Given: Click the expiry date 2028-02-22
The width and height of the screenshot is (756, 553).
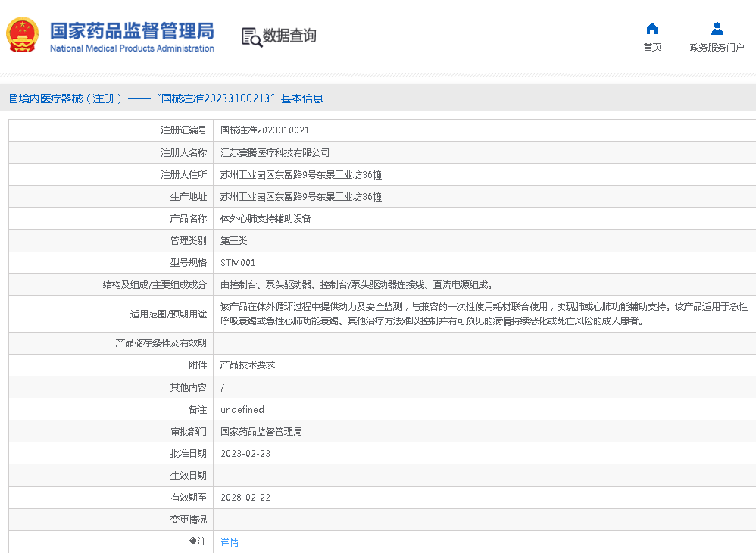Looking at the screenshot, I should (245, 498).
